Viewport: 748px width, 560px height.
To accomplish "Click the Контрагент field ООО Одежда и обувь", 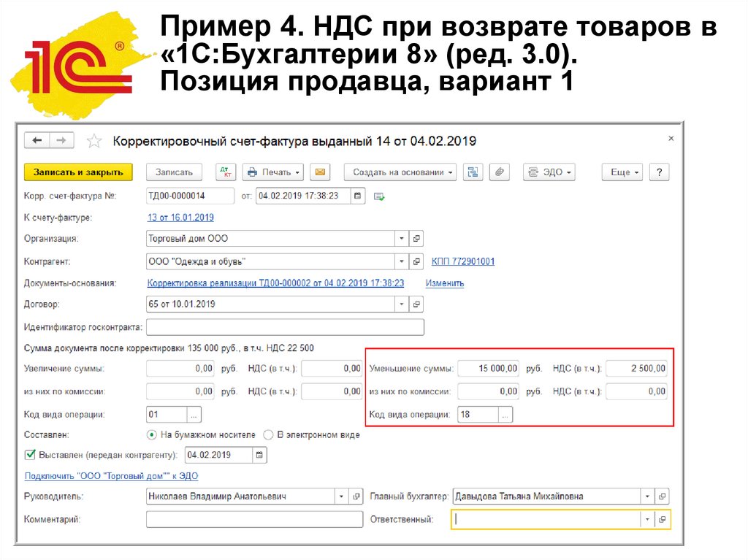I will coord(270,261).
